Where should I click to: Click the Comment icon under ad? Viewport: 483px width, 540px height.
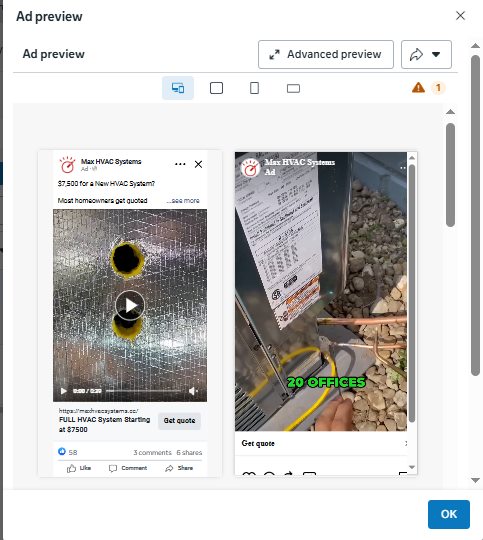tap(113, 468)
